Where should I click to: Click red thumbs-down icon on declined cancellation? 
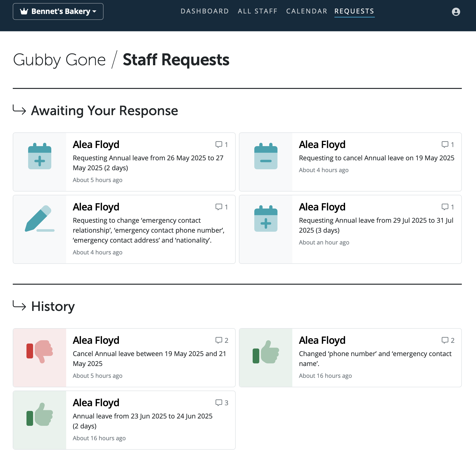tap(39, 352)
